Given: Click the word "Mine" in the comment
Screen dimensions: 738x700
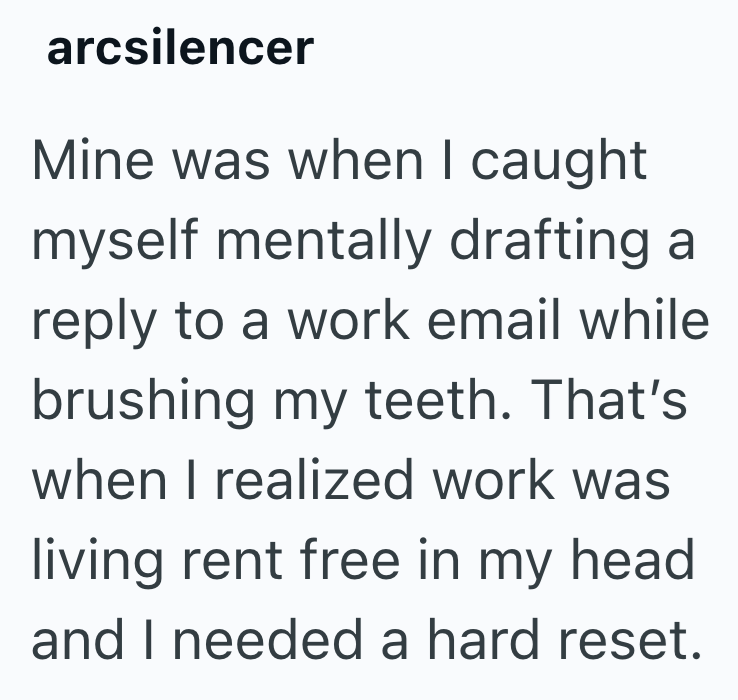Looking at the screenshot, I should (88, 162).
